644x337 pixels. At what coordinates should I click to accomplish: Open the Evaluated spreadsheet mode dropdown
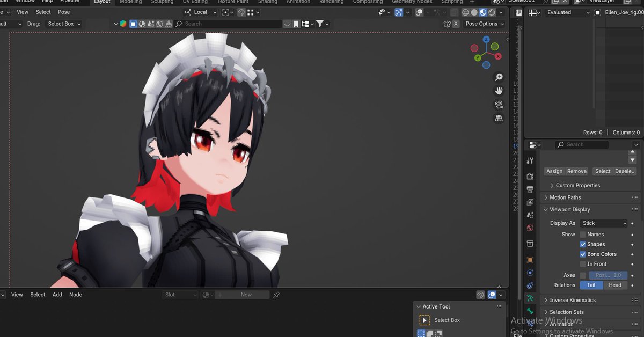[x=567, y=12]
